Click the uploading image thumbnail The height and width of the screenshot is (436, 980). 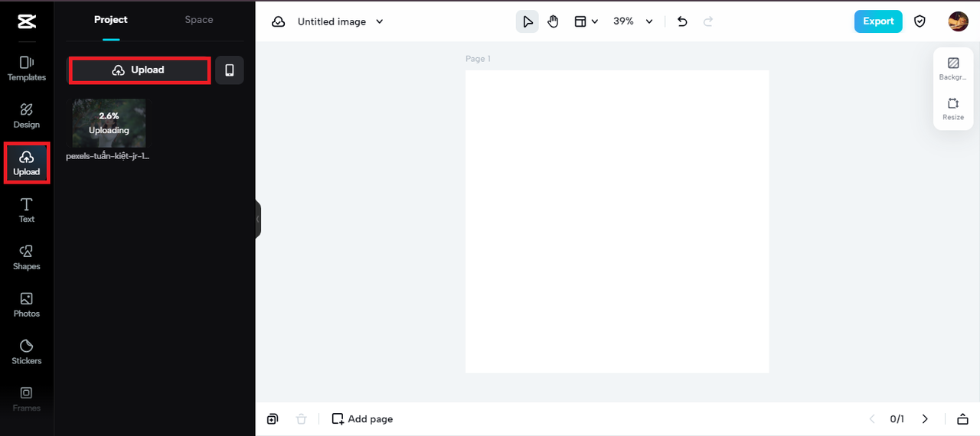pos(109,122)
